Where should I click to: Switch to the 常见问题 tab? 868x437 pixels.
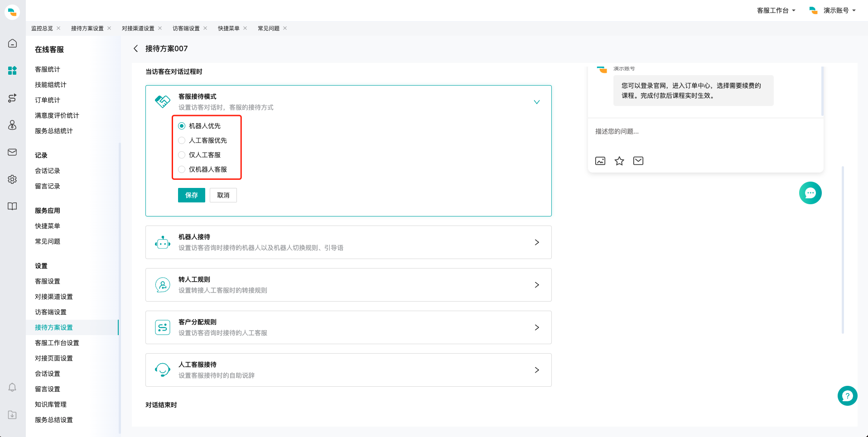pyautogui.click(x=269, y=28)
